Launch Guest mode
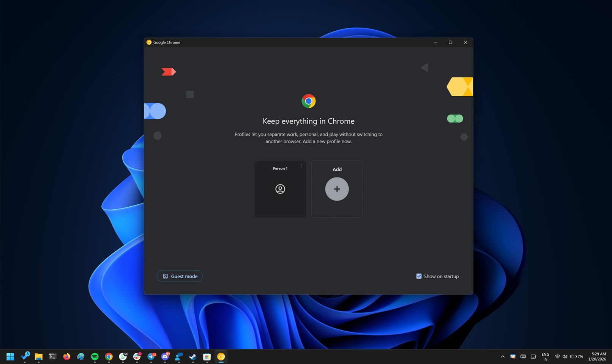This screenshot has width=612, height=364. pyautogui.click(x=180, y=276)
